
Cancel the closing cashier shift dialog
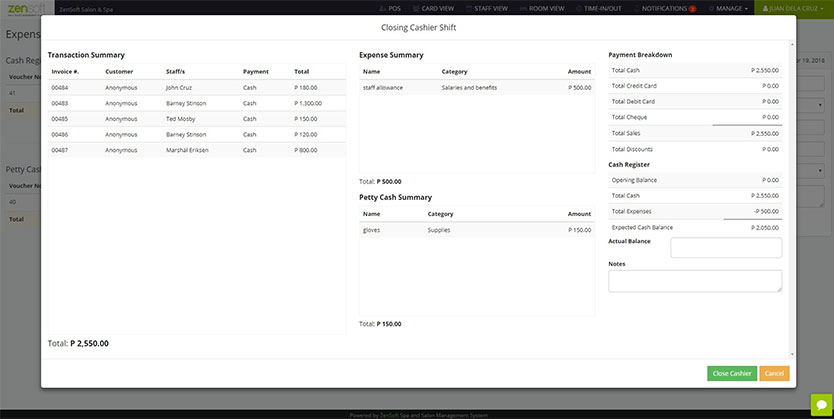pyautogui.click(x=774, y=373)
